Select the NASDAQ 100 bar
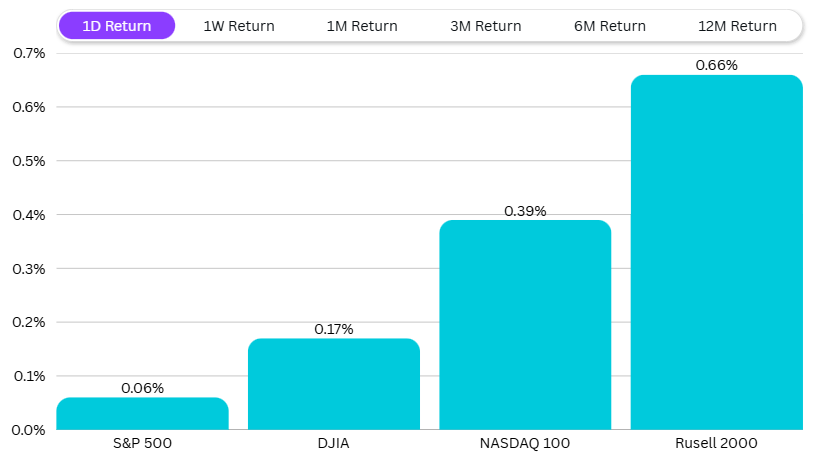Image resolution: width=823 pixels, height=470 pixels. (x=525, y=325)
